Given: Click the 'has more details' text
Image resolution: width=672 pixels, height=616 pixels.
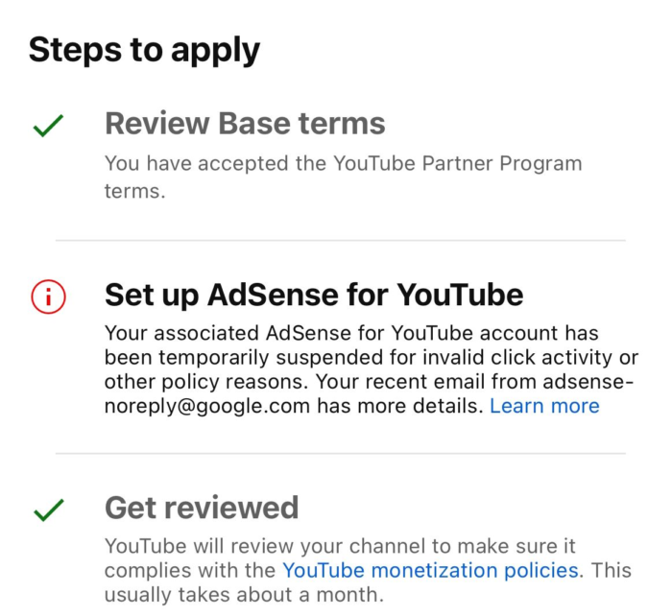Looking at the screenshot, I should pos(400,406).
